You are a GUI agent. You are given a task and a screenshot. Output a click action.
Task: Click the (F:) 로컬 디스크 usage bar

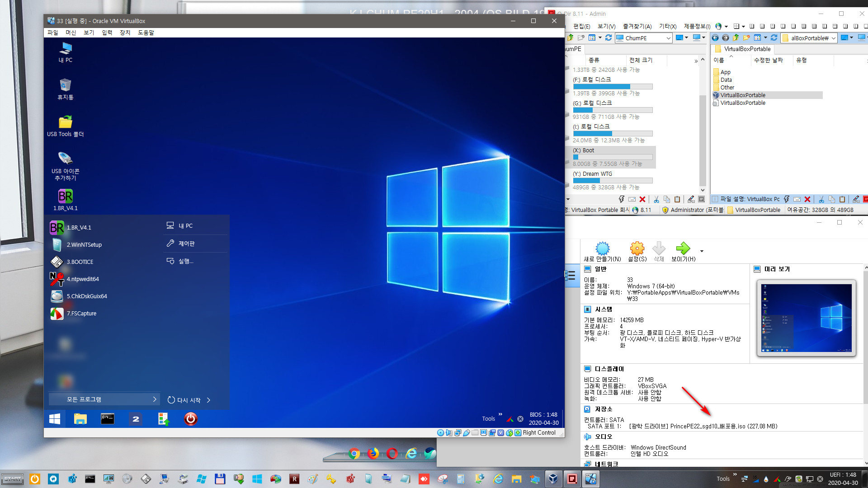tap(613, 86)
